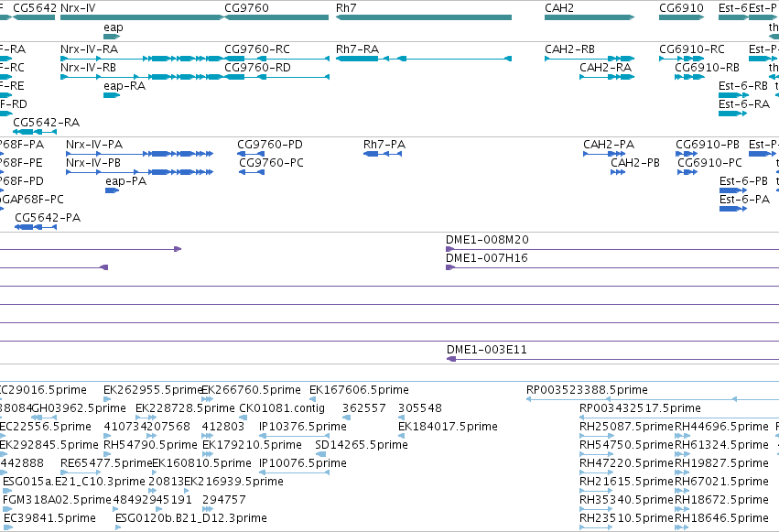This screenshot has width=779, height=532.
Task: Select protein Nrx-IV-PA
Action: [x=140, y=154]
